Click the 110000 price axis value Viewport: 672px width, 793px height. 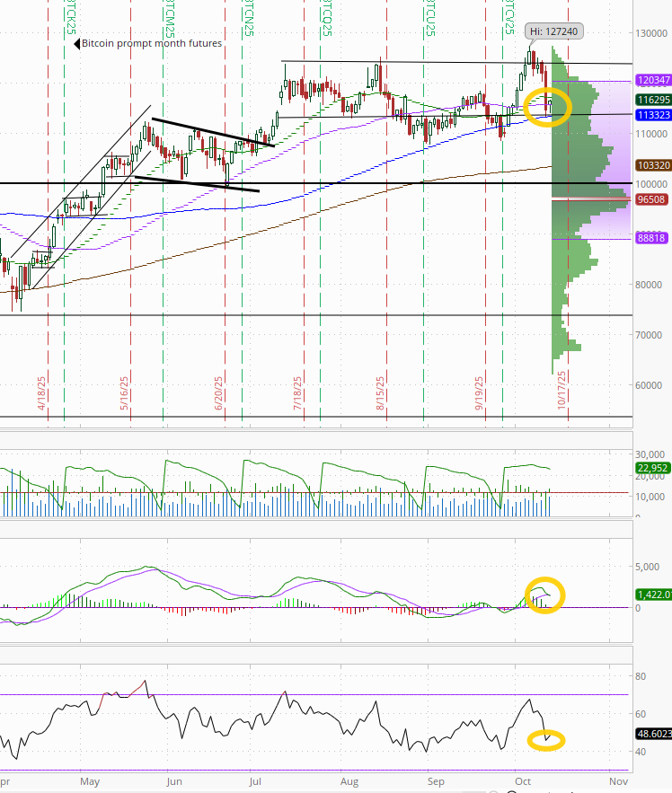[x=650, y=134]
